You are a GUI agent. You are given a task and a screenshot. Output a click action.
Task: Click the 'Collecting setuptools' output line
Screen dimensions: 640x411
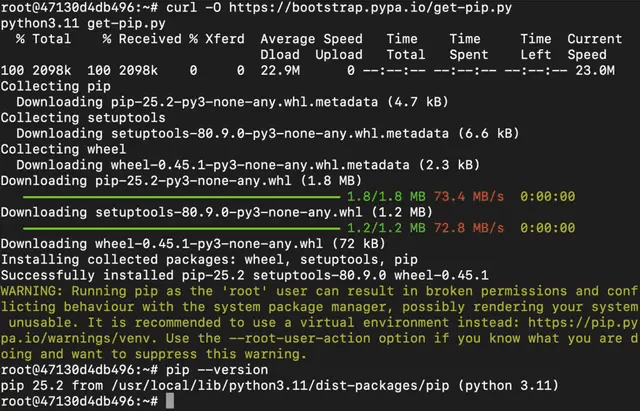click(x=83, y=118)
